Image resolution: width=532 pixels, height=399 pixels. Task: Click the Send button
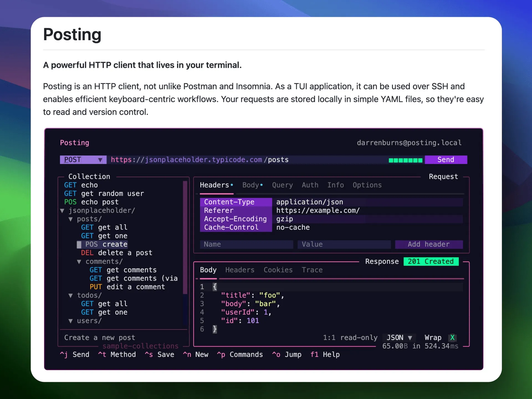(446, 160)
